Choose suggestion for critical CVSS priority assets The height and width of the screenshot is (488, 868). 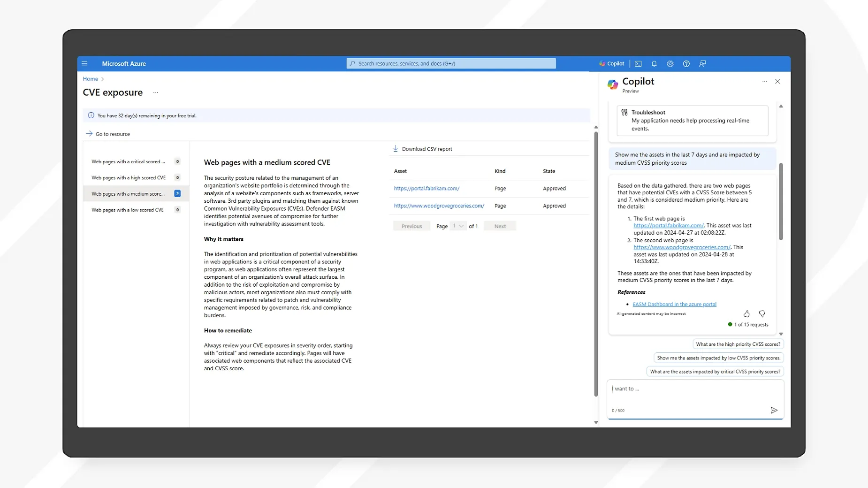click(715, 371)
